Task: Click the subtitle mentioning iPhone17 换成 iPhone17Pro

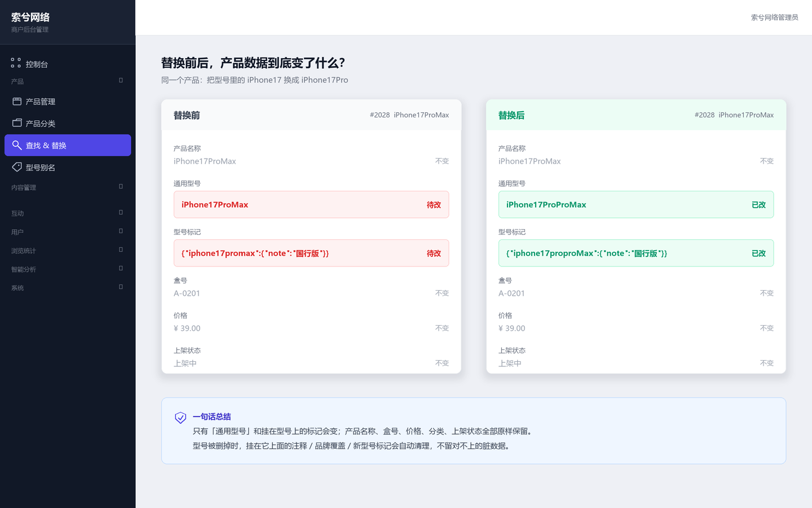Action: coord(255,80)
